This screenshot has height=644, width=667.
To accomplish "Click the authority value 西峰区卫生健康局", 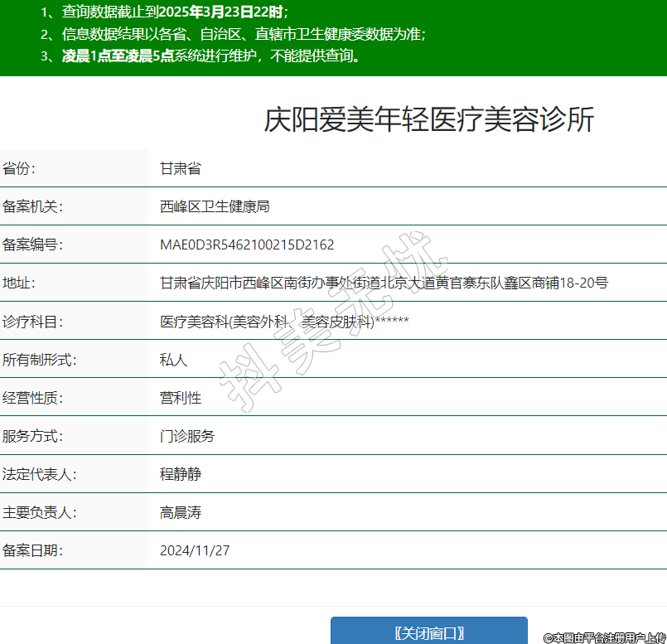I will pos(215,207).
